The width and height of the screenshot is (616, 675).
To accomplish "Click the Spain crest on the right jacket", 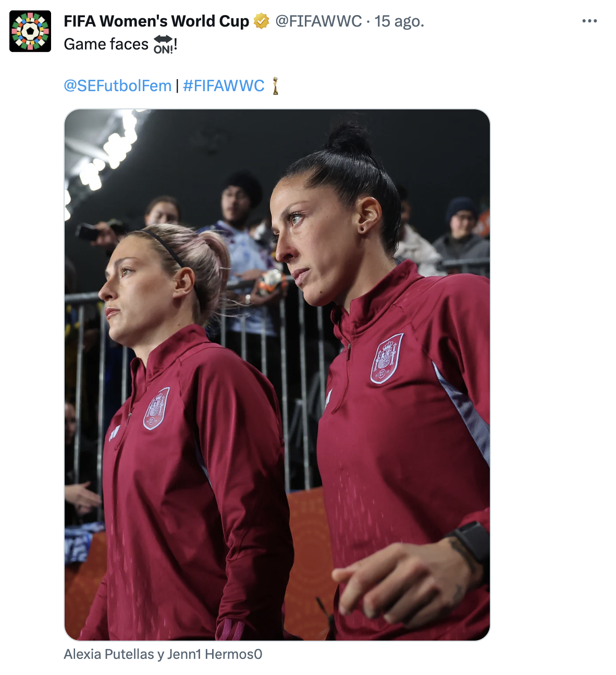I will click(x=387, y=358).
